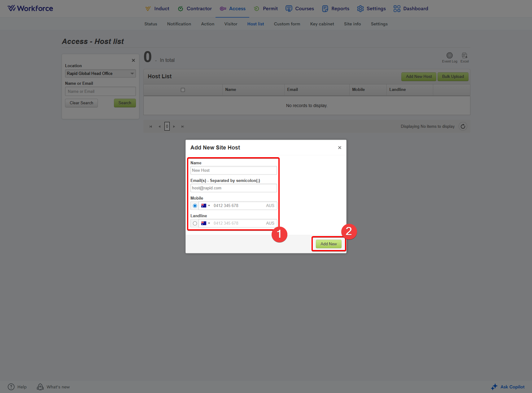Open Ask Copilot sparkle icon
This screenshot has height=393, width=532.
point(494,387)
